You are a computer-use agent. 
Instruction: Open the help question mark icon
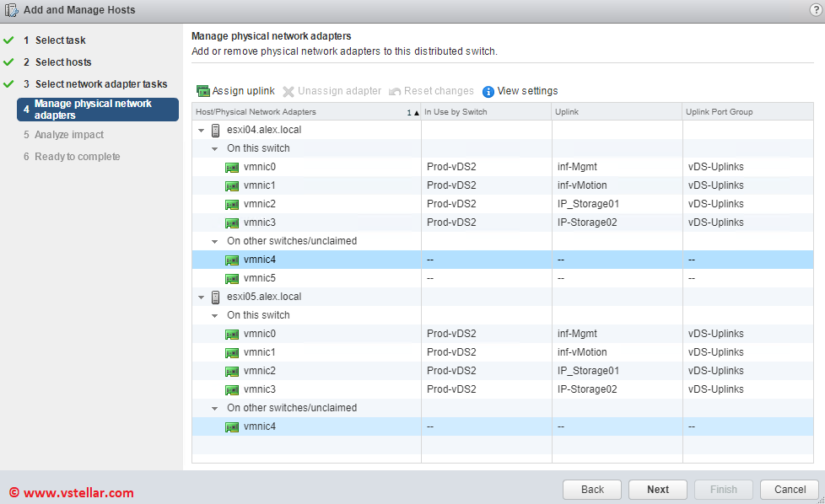[x=815, y=10]
